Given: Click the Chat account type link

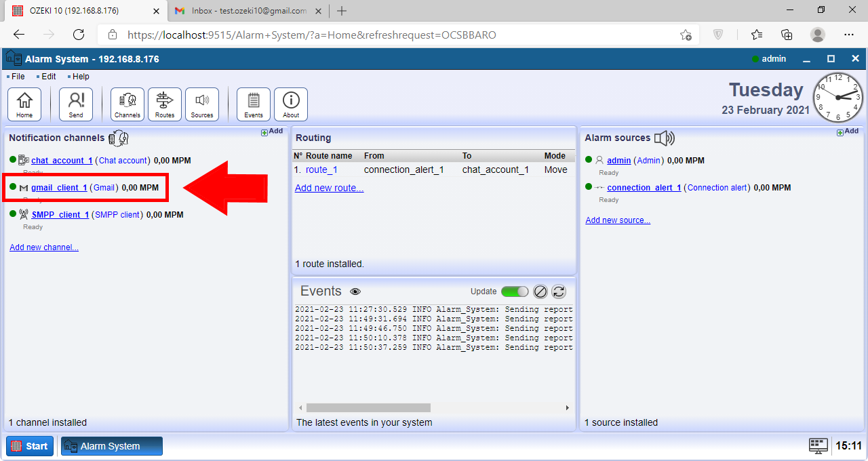Looking at the screenshot, I should (x=123, y=161).
